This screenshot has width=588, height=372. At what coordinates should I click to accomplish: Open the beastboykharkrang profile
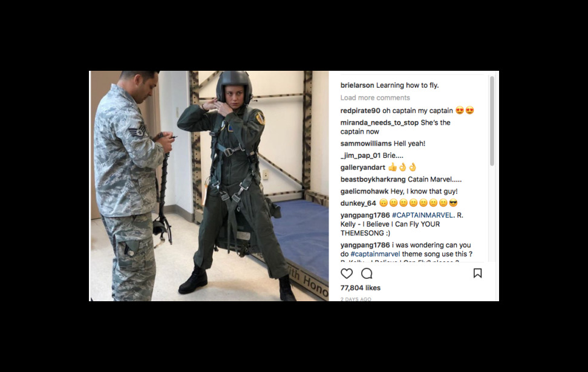[x=373, y=179]
